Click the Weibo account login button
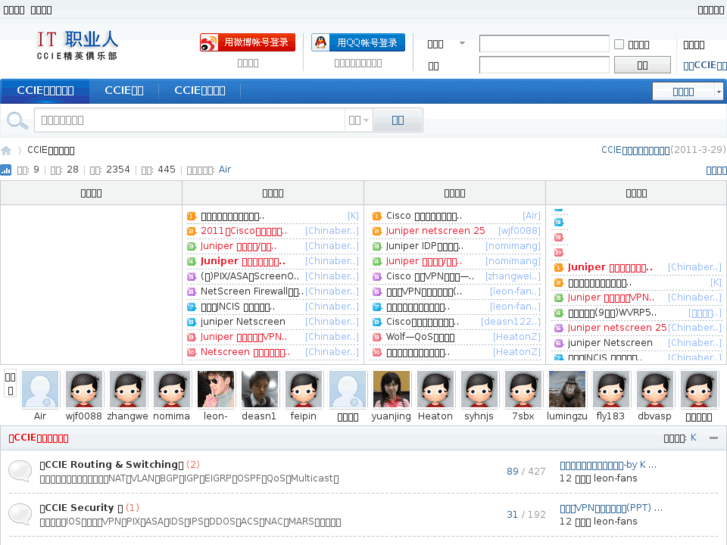727x545 pixels. coord(248,42)
